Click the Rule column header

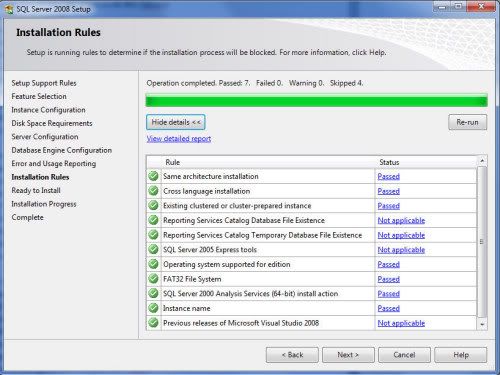tap(268, 162)
